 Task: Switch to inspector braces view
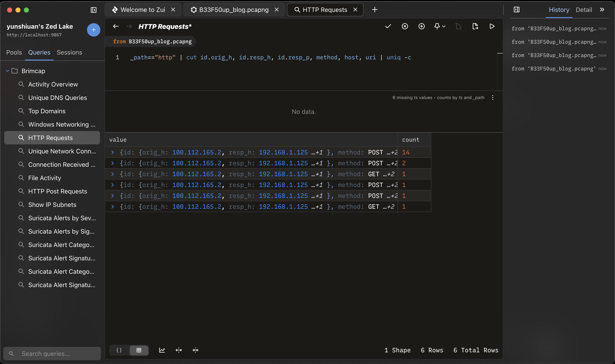coord(119,350)
